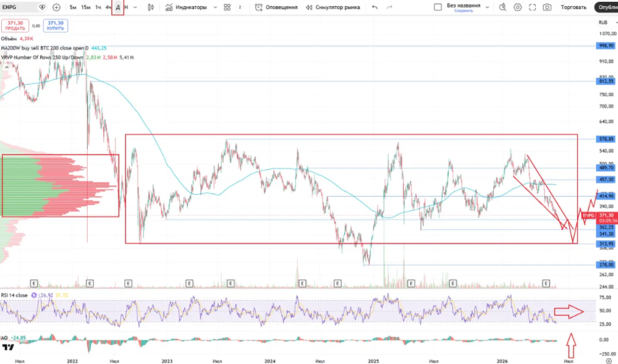Switch to the 4ч timeframe

tap(108, 7)
